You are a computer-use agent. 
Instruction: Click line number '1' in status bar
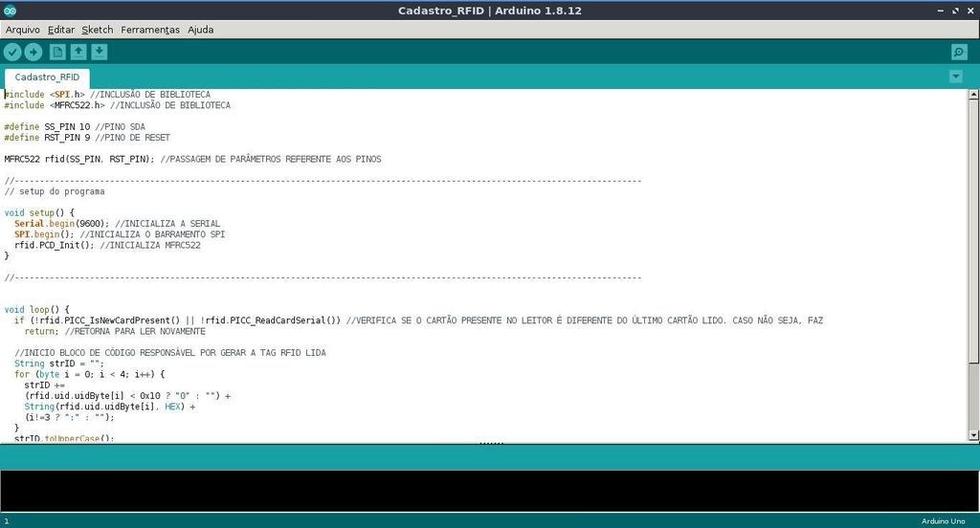click(7, 521)
